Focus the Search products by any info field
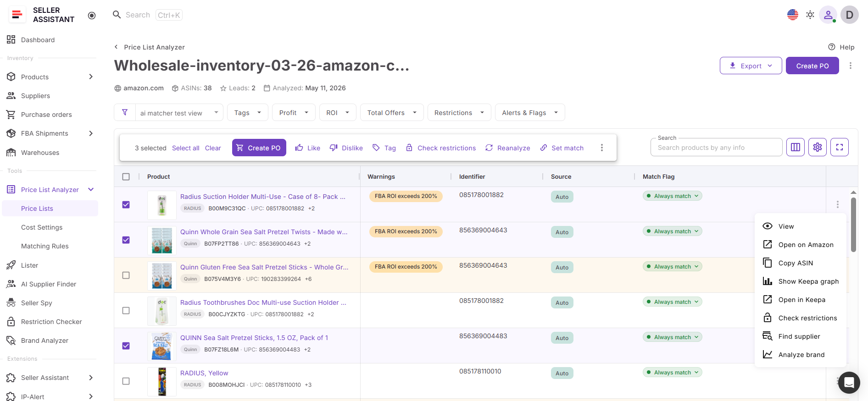This screenshot has width=868, height=401. [x=716, y=148]
